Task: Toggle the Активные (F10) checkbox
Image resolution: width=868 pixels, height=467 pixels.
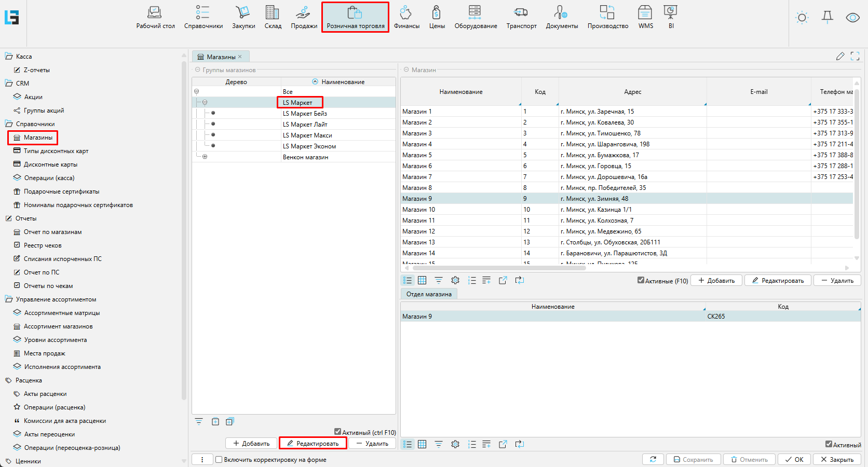Action: tap(641, 280)
